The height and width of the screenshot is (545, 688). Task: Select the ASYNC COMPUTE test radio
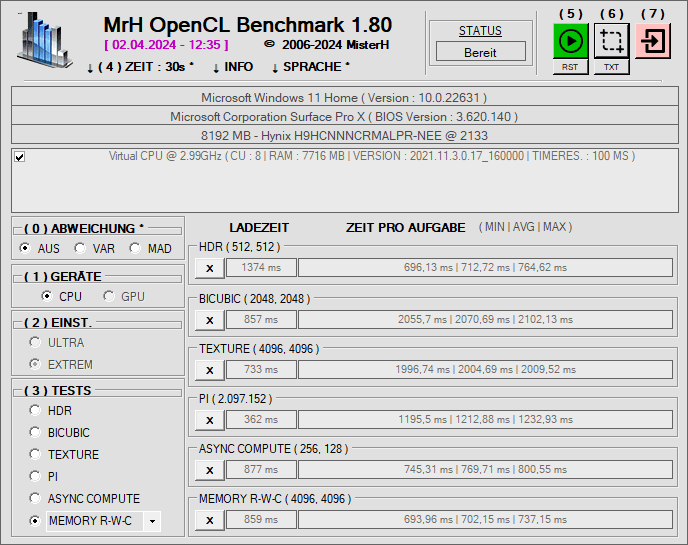tap(85, 498)
